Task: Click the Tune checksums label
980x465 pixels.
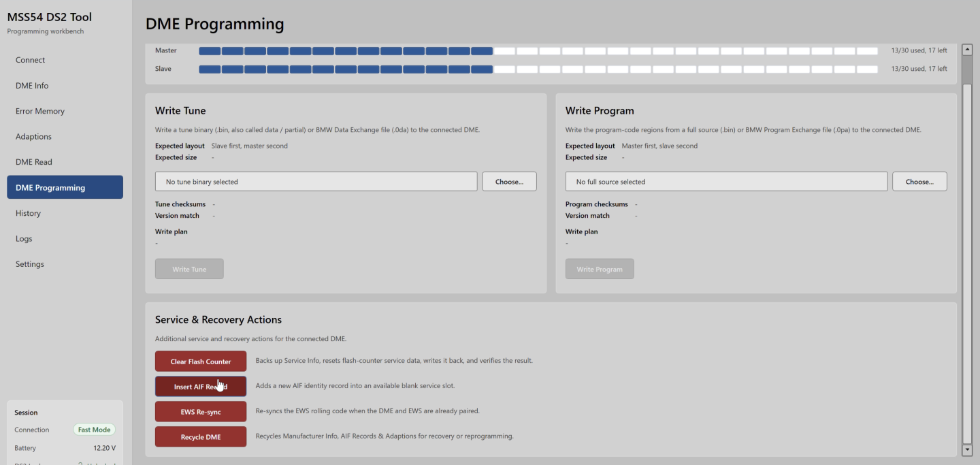Action: 180,204
